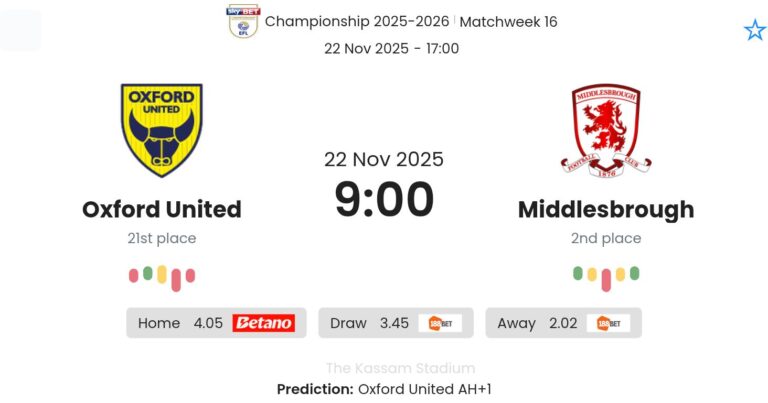This screenshot has width=768, height=403.
Task: Go to Matchweek 16
Action: point(508,21)
